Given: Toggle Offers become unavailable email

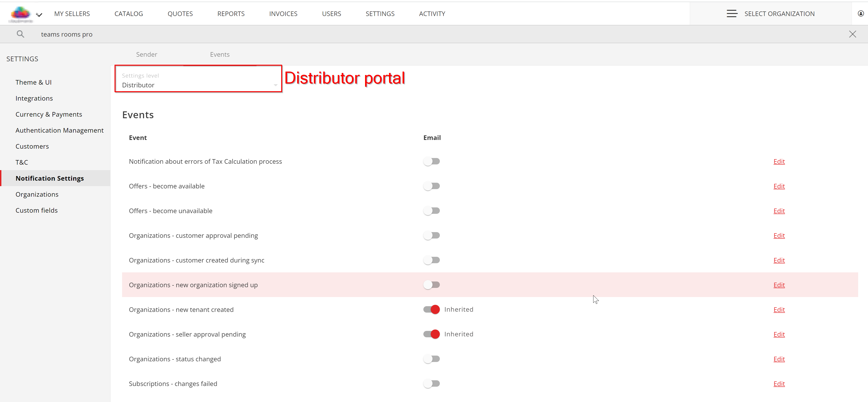Looking at the screenshot, I should (x=431, y=211).
